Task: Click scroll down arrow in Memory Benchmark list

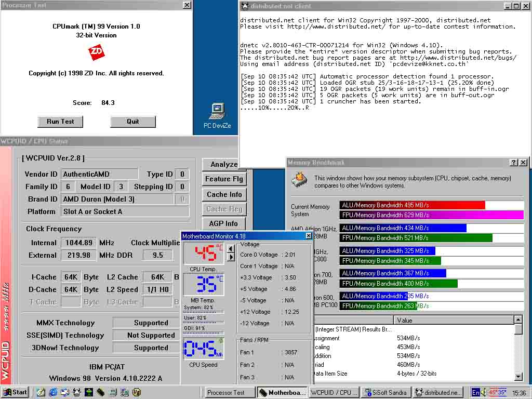Action: pos(518,376)
